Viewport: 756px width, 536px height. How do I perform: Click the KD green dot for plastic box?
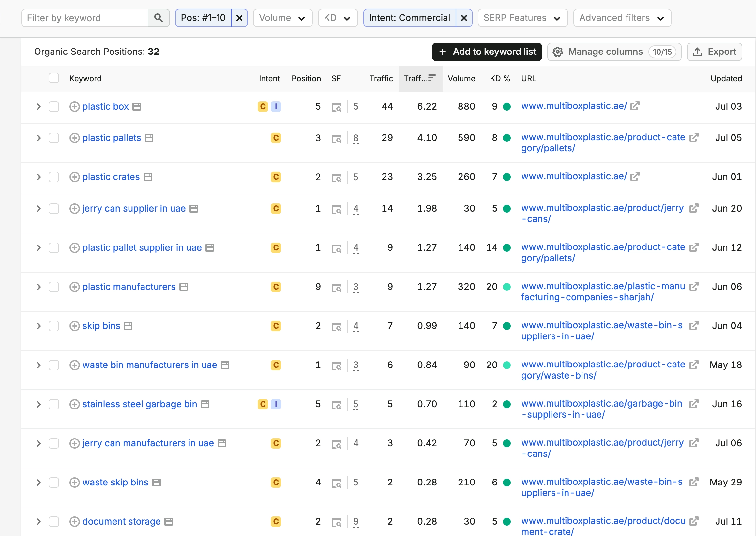click(x=507, y=107)
